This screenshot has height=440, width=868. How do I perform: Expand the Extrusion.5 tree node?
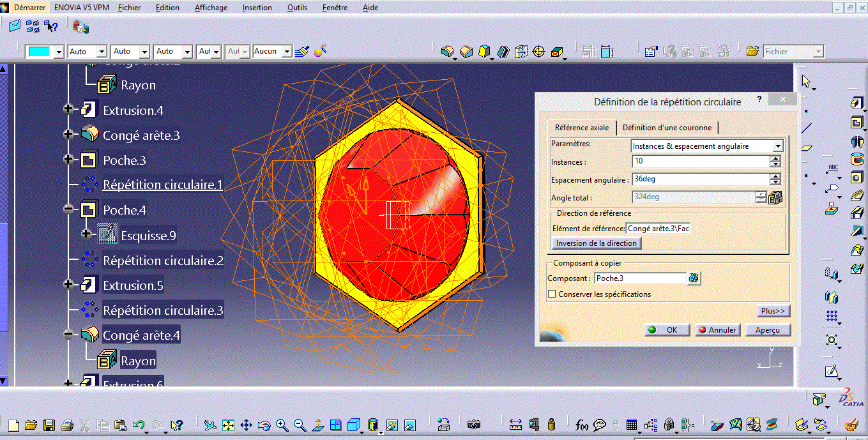[x=68, y=285]
